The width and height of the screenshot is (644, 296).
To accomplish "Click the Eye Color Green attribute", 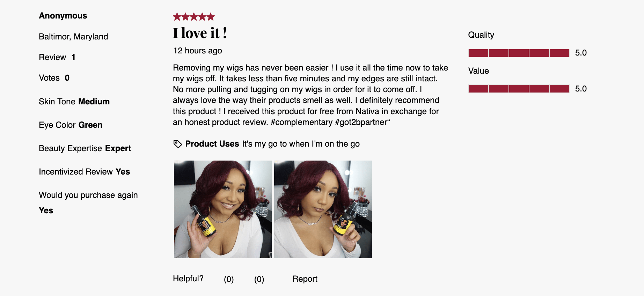I will pyautogui.click(x=71, y=125).
